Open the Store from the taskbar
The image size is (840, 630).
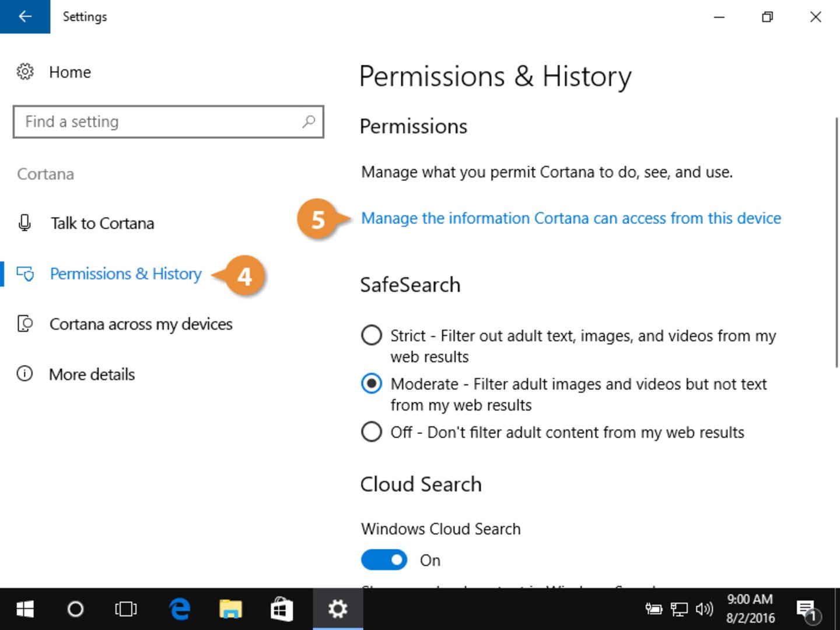(281, 610)
